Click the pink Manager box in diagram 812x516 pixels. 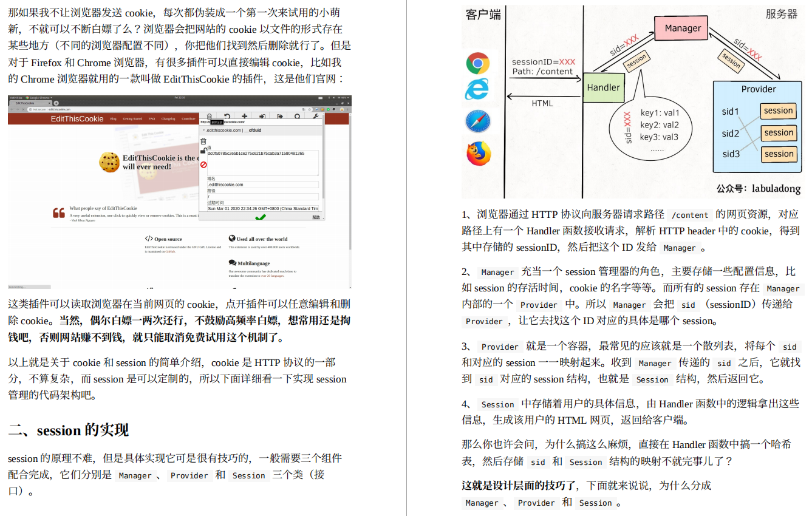tap(682, 29)
